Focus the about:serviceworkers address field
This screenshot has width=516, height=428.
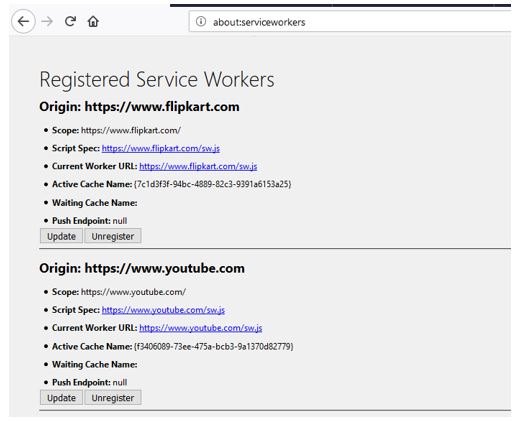350,22
